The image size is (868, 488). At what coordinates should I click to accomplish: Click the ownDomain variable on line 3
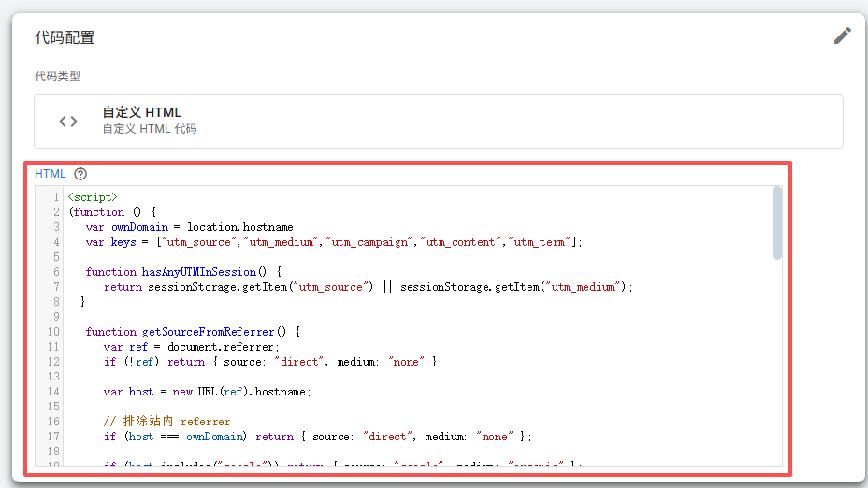[x=139, y=227]
